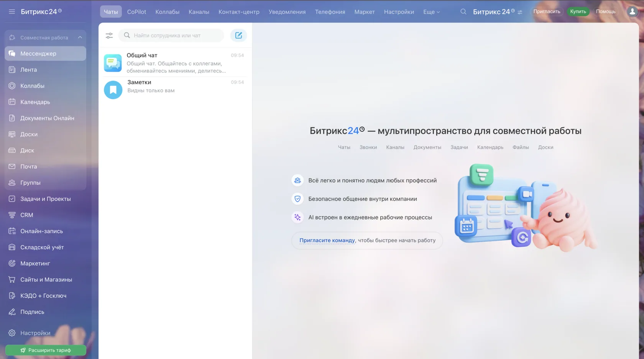Focus the Найти сотрудника или чат field
Viewport: 644px width, 359px height.
(171, 35)
